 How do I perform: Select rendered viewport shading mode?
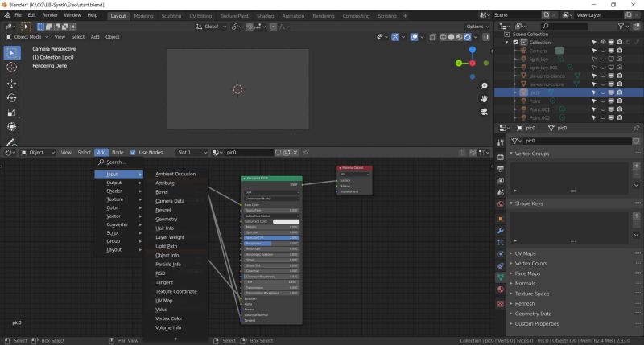coord(468,37)
